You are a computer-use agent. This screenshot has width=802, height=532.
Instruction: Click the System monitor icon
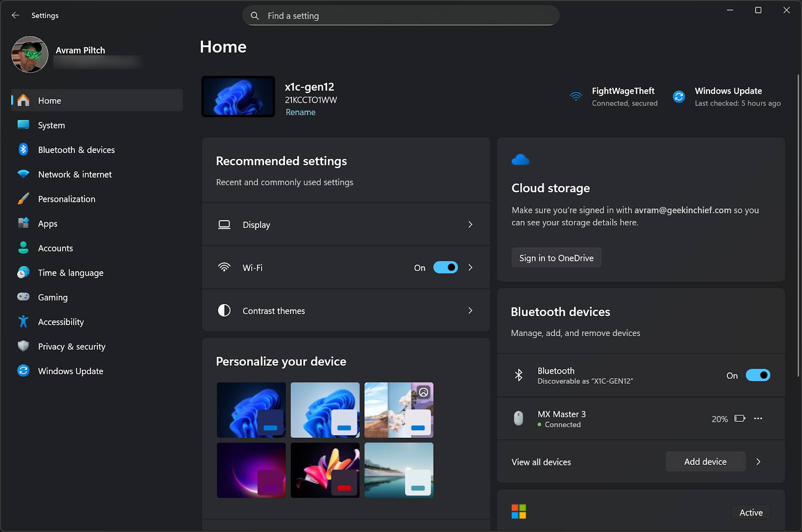(24, 125)
